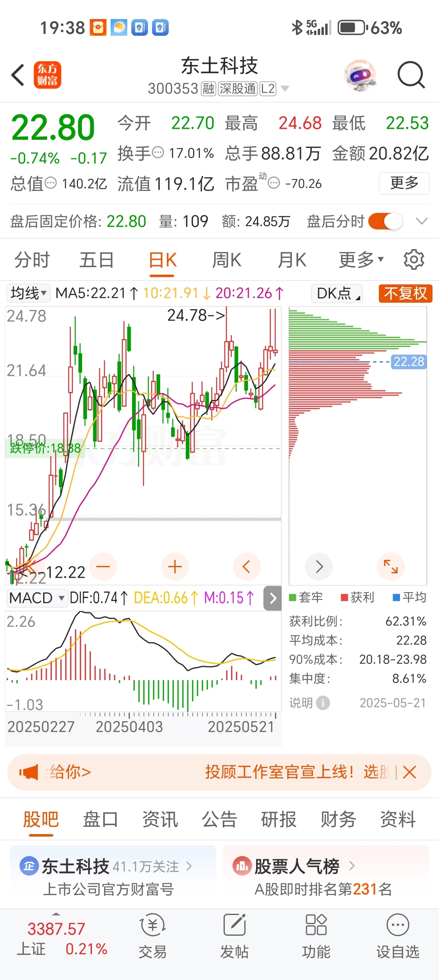Toggle 不复权 adjustment button

point(405,293)
